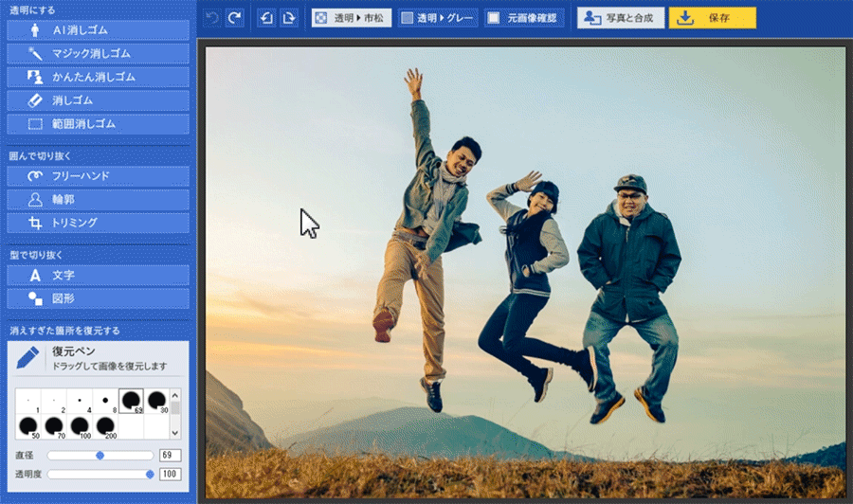This screenshot has height=504, width=853.
Task: Click the 透明度 opacity value field
Action: pos(171,474)
